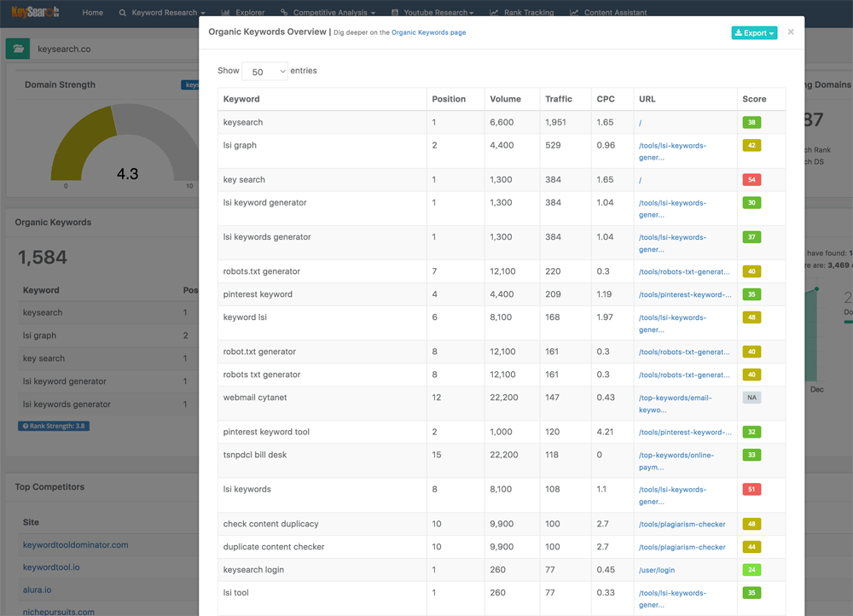Click the volume value 6,600

click(x=502, y=123)
